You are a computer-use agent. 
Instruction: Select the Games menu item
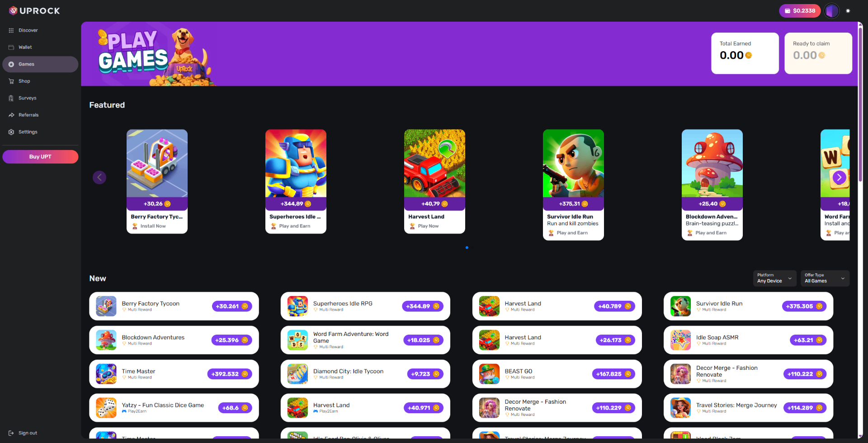click(40, 64)
